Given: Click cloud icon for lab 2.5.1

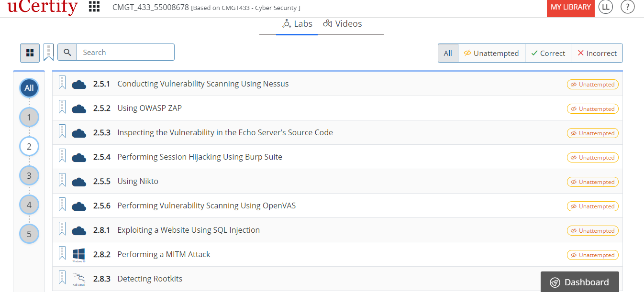Looking at the screenshot, I should click(79, 85).
